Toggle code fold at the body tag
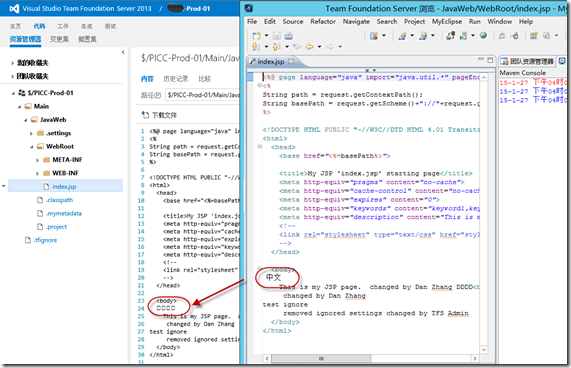 [260, 269]
